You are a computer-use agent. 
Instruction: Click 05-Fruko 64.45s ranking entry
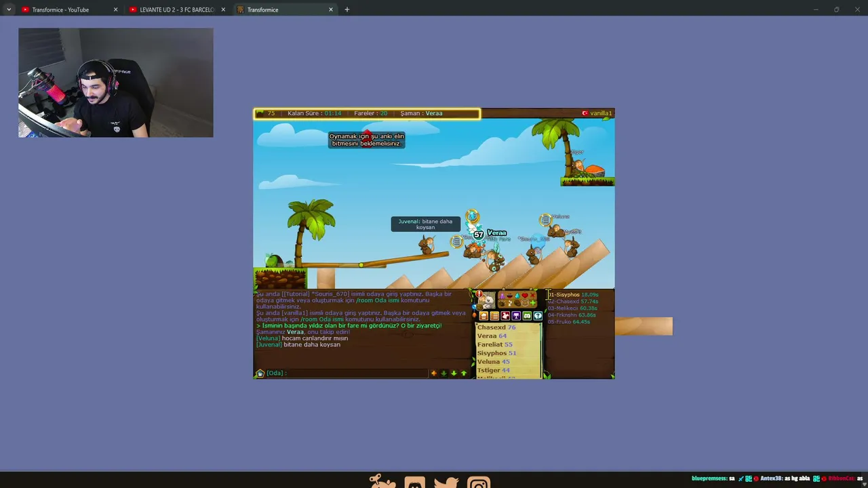click(570, 322)
